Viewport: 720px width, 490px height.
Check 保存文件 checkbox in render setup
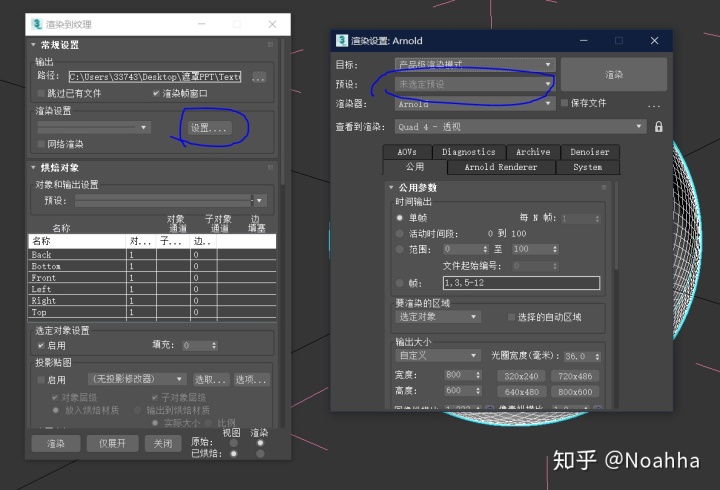(x=565, y=103)
